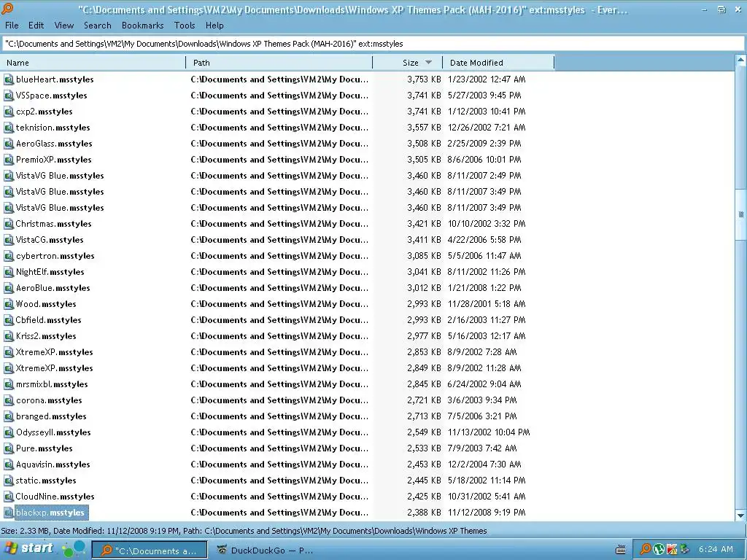The width and height of the screenshot is (747, 560).
Task: Click the path cell of the Wood.msstyles row
Action: [x=279, y=304]
